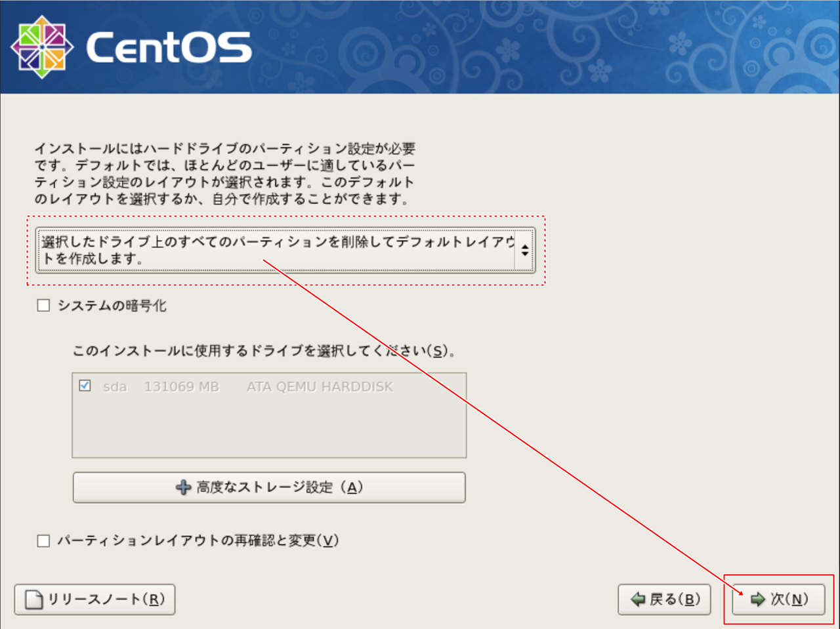Proceed with the 次(N) button

(778, 599)
